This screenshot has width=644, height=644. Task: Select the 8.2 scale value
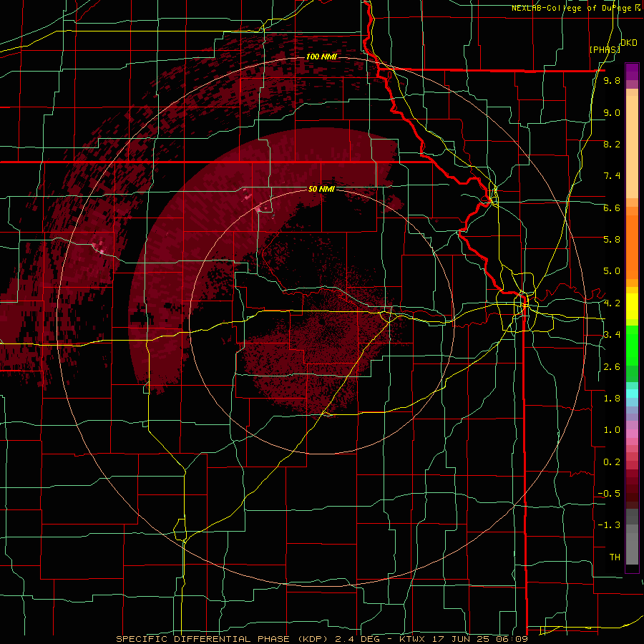[x=612, y=144]
